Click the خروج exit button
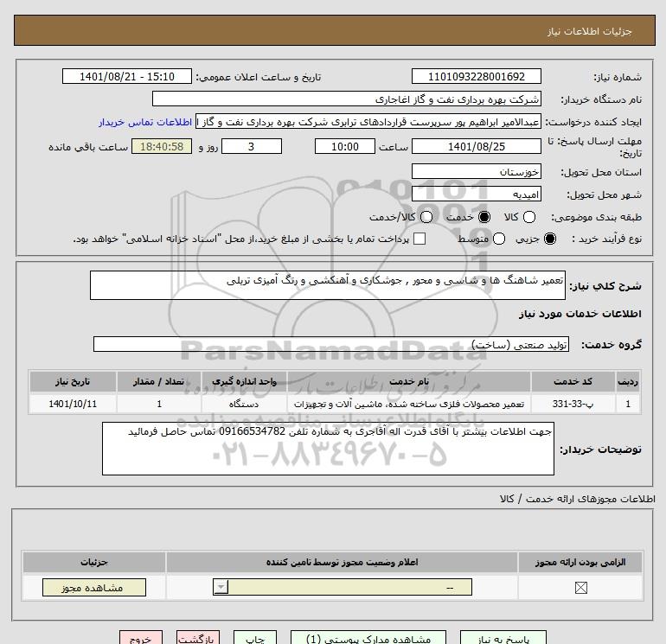666x644 pixels. tap(141, 638)
